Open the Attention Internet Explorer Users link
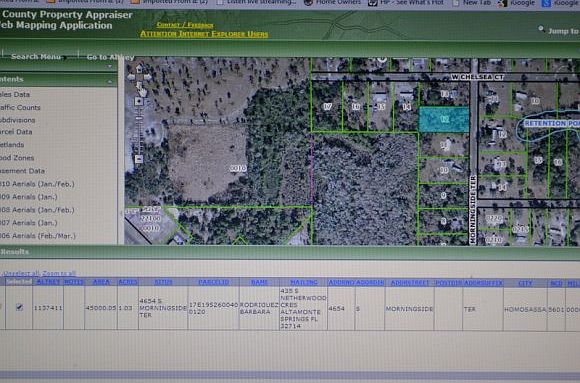The image size is (580, 383). point(204,34)
